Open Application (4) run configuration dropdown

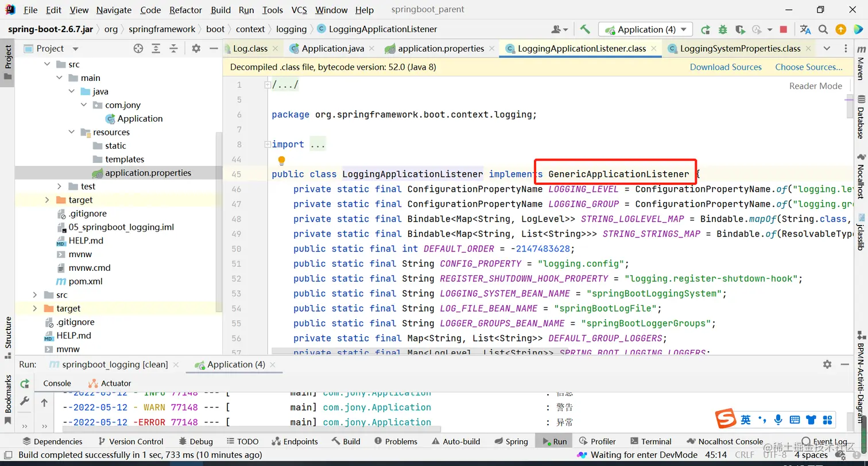645,29
